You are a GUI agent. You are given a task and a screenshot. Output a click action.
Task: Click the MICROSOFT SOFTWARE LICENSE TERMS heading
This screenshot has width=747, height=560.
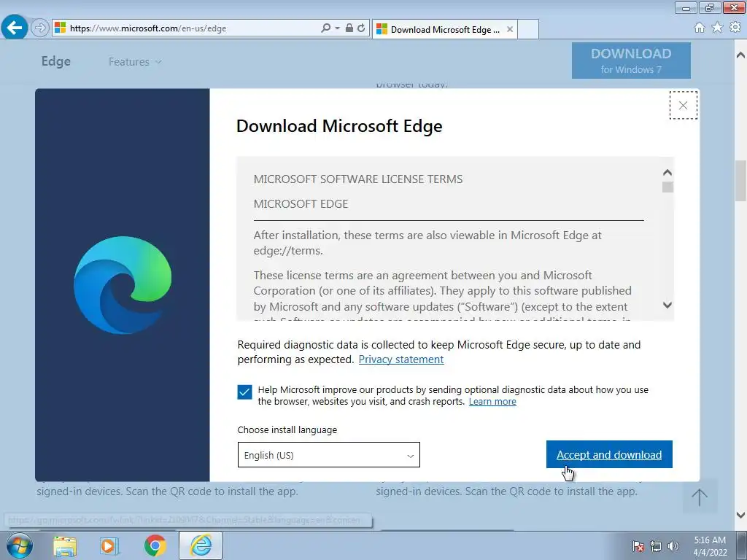coord(357,179)
